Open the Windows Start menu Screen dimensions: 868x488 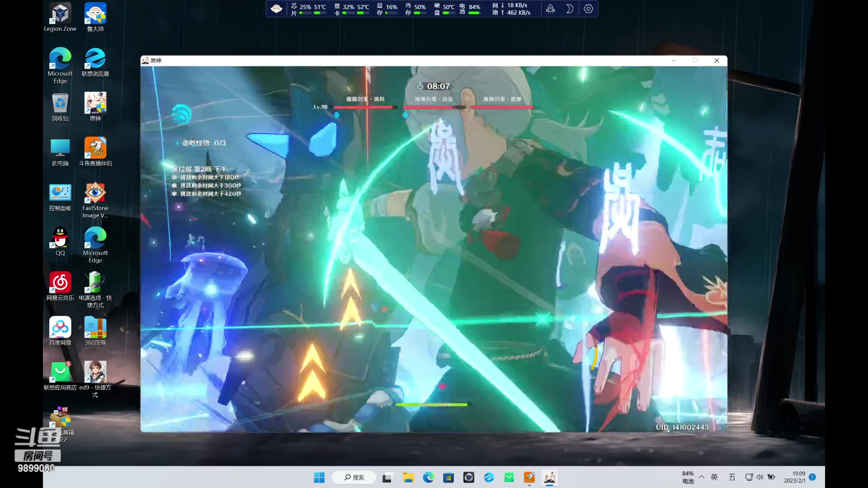[x=319, y=477]
